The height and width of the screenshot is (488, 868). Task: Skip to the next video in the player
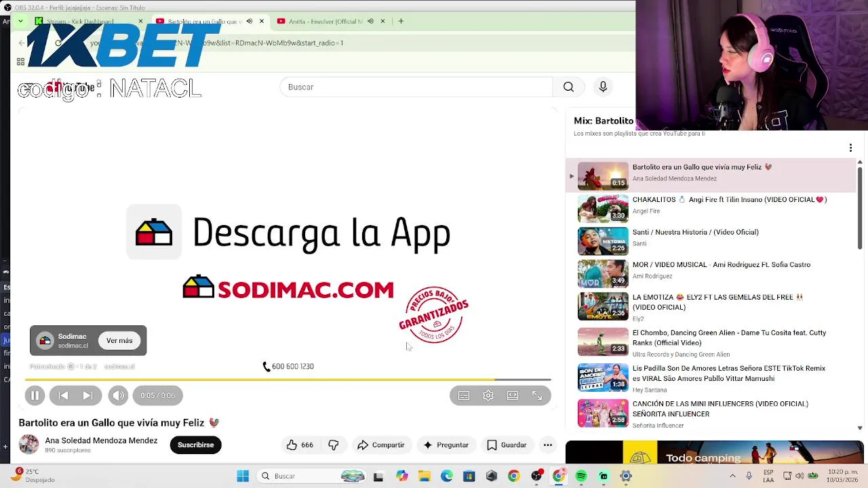click(88, 395)
